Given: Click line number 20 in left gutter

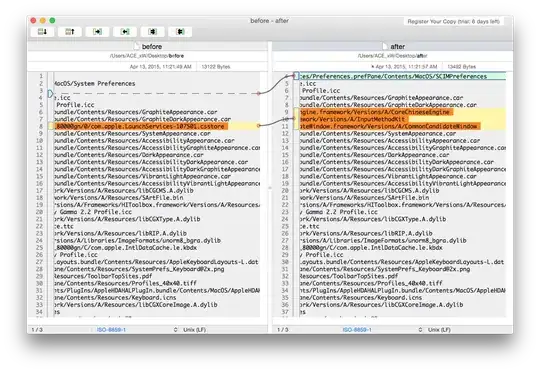Looking at the screenshot, I should tap(39, 212).
